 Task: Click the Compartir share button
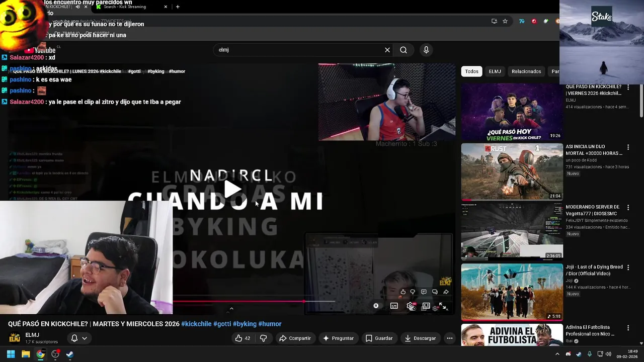coord(295,338)
